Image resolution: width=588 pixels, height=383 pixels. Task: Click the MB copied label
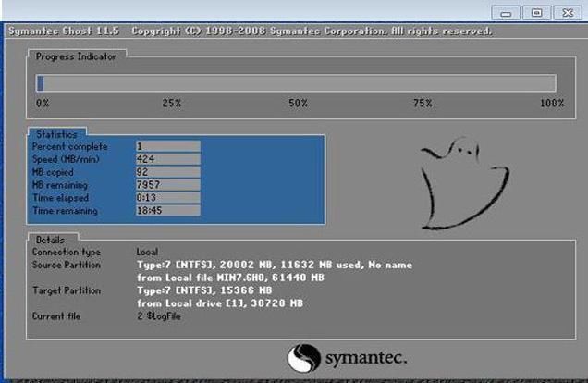(53, 172)
